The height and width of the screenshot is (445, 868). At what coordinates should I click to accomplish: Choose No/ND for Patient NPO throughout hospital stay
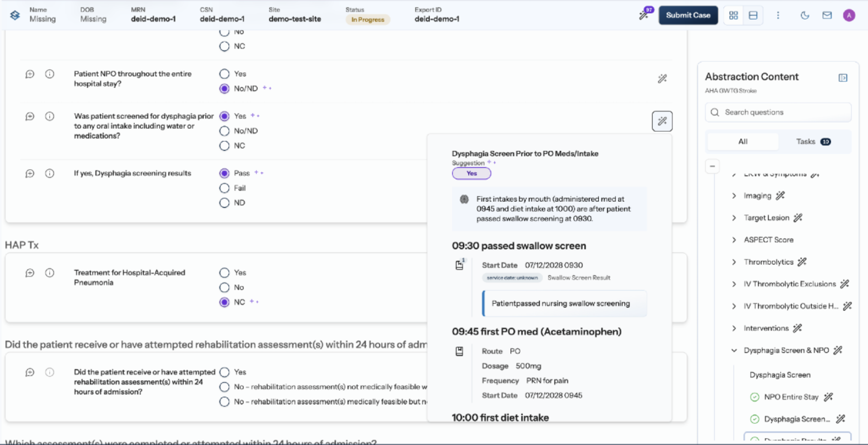tap(225, 88)
